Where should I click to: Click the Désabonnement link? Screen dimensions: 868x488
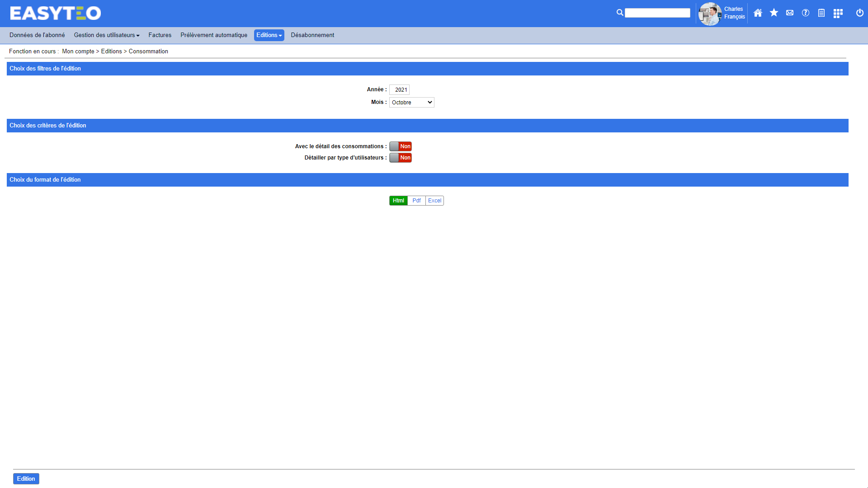(312, 35)
